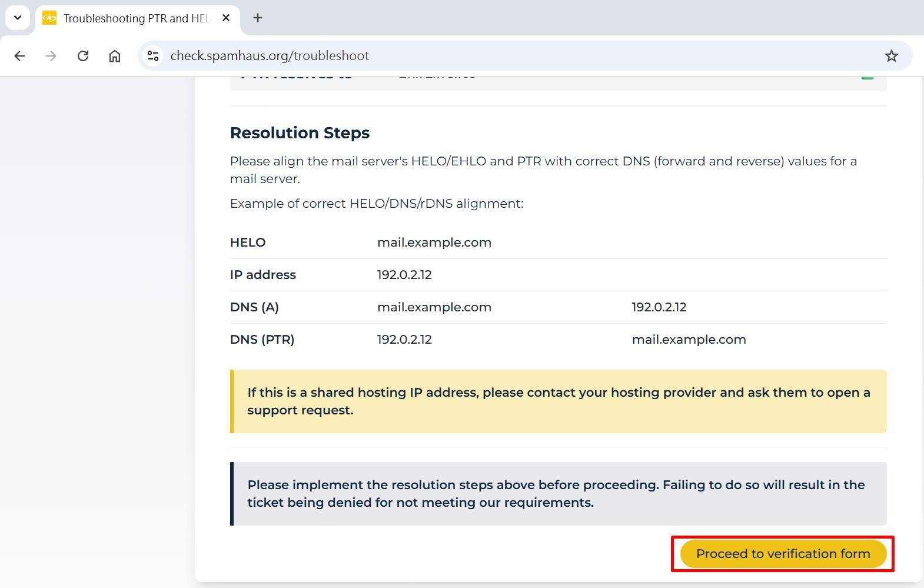
Task: Go to the browser home page
Action: tap(115, 56)
